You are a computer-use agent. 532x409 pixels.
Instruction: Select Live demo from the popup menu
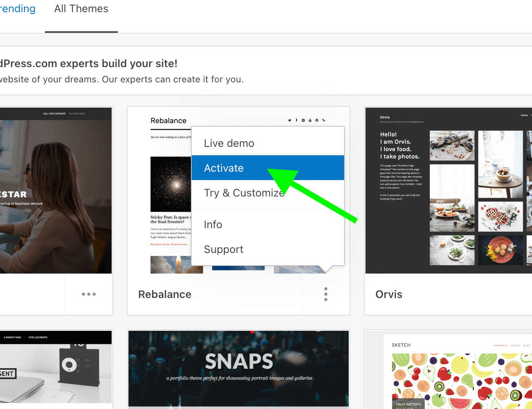tap(229, 143)
